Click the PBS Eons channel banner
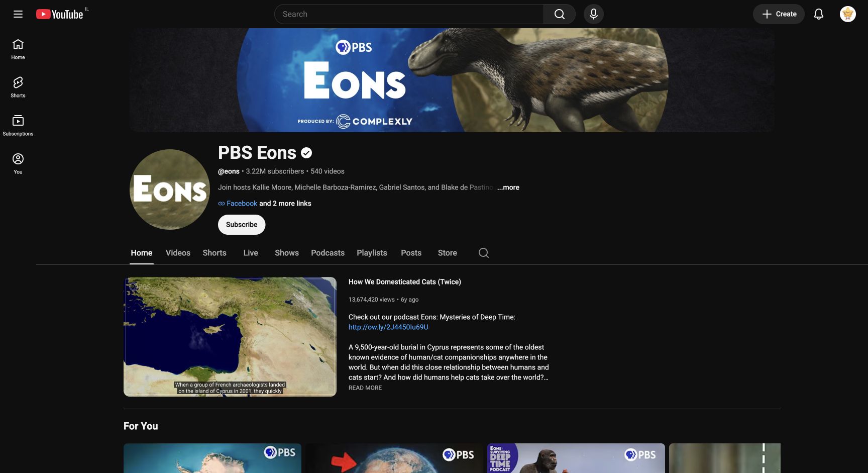This screenshot has width=868, height=473. click(x=452, y=80)
